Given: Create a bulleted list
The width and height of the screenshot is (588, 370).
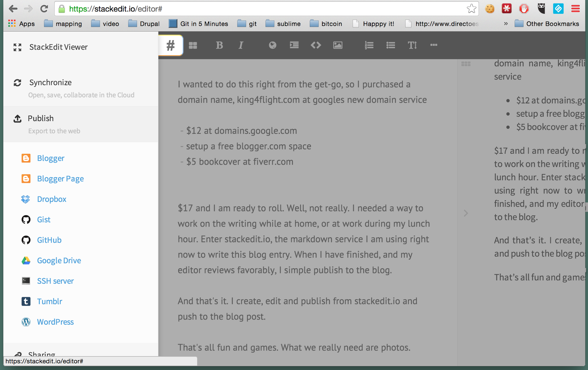Looking at the screenshot, I should pos(390,45).
